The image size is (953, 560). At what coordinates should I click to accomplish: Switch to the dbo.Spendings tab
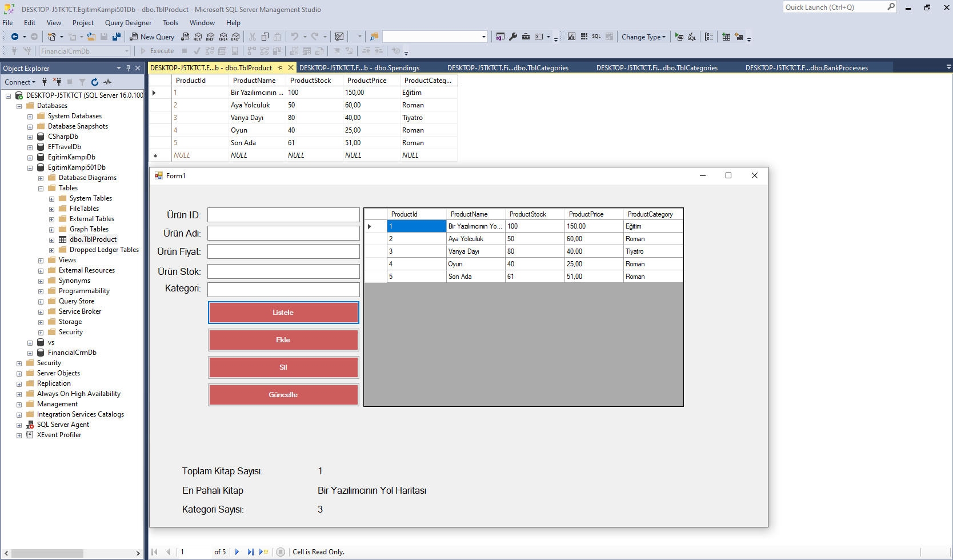[359, 67]
